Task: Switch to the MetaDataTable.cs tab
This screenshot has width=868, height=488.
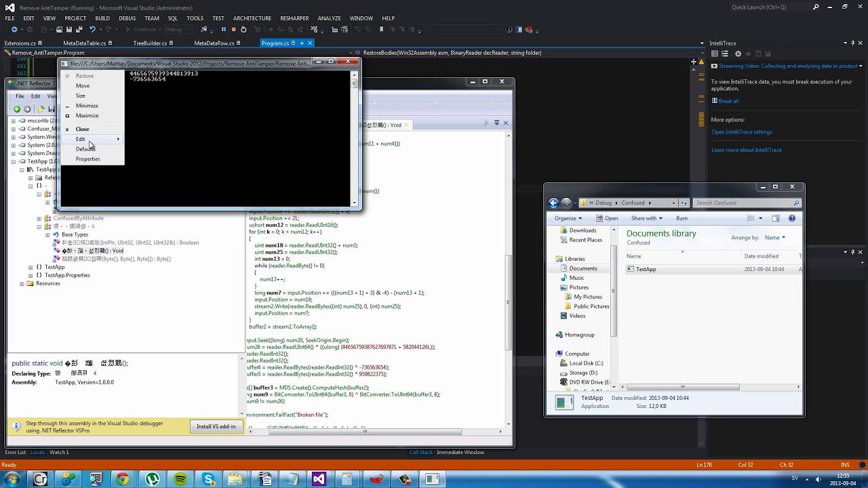Action: click(x=84, y=43)
